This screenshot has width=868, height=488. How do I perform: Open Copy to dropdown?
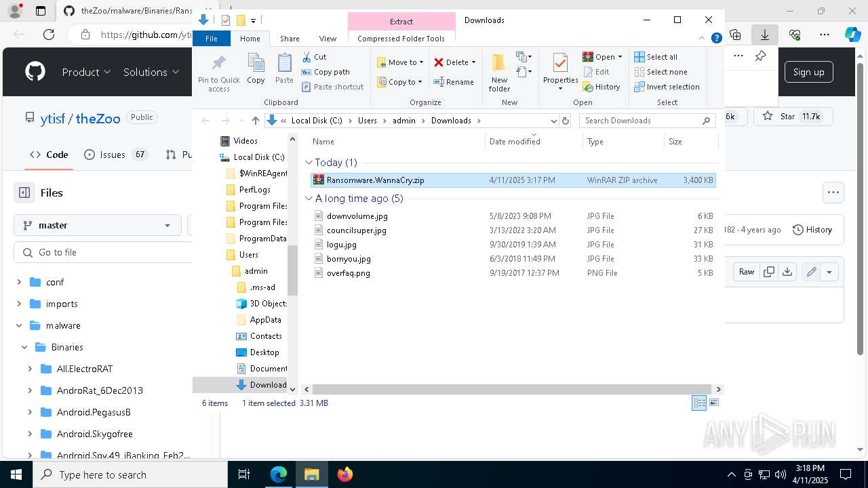coord(400,82)
